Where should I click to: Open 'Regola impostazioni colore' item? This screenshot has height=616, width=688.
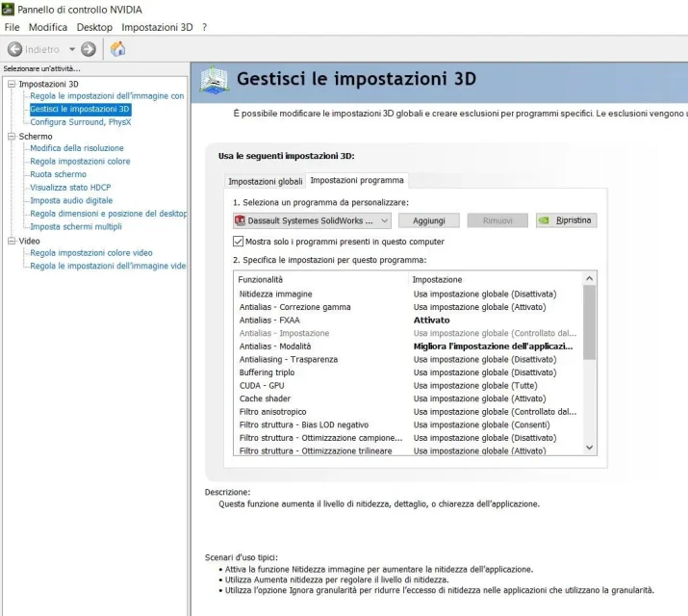pos(80,161)
